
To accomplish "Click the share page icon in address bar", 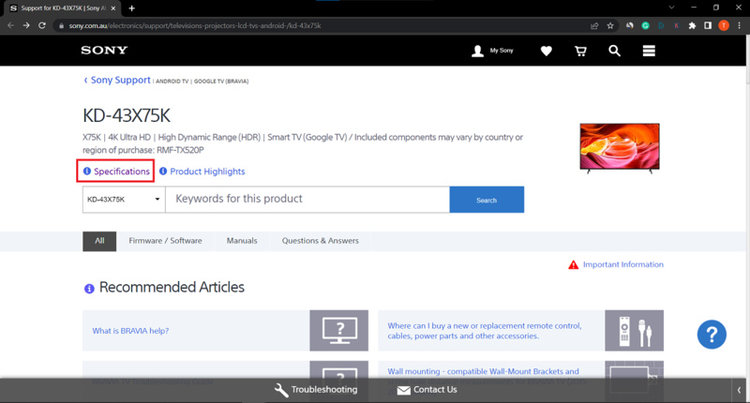I will tap(595, 26).
